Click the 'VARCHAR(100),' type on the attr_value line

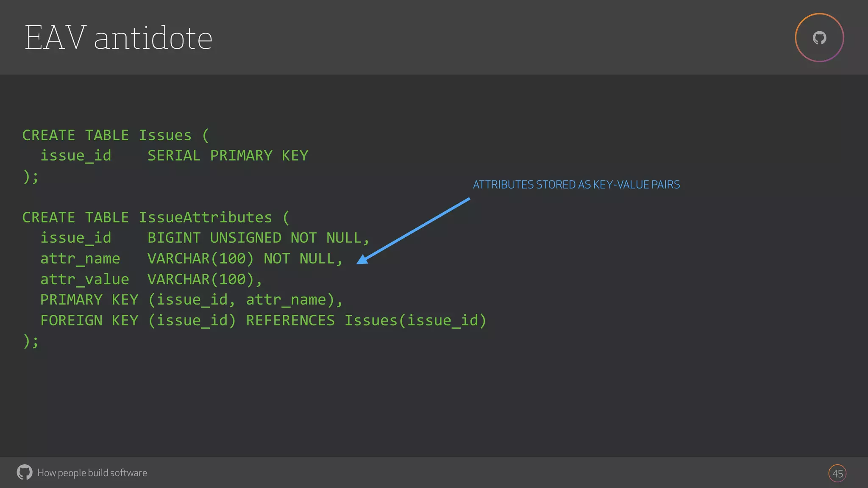click(x=205, y=279)
